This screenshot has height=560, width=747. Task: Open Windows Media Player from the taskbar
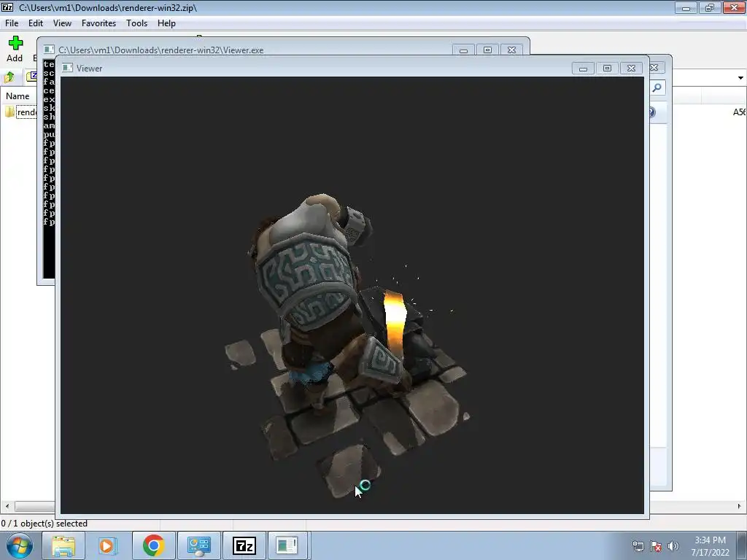(x=108, y=545)
